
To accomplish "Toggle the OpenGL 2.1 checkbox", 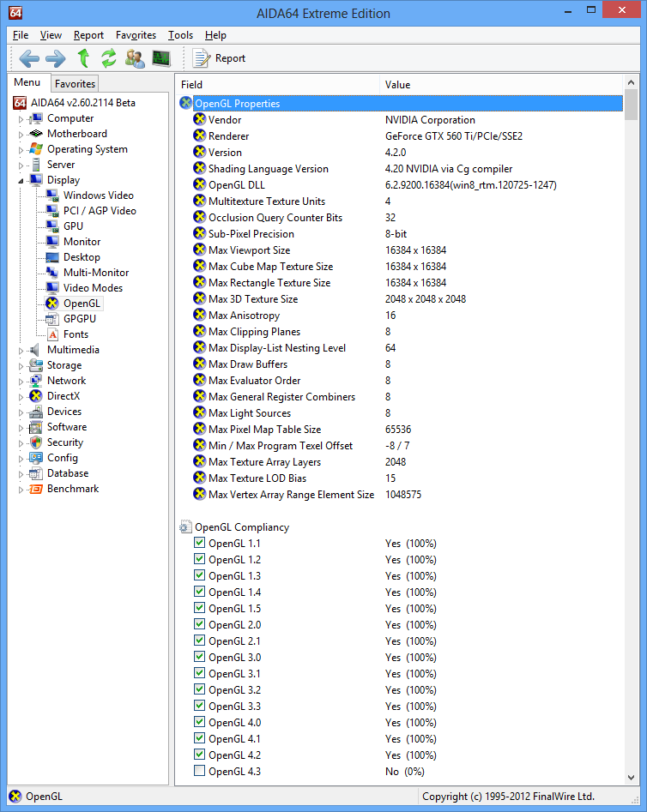I will point(199,641).
